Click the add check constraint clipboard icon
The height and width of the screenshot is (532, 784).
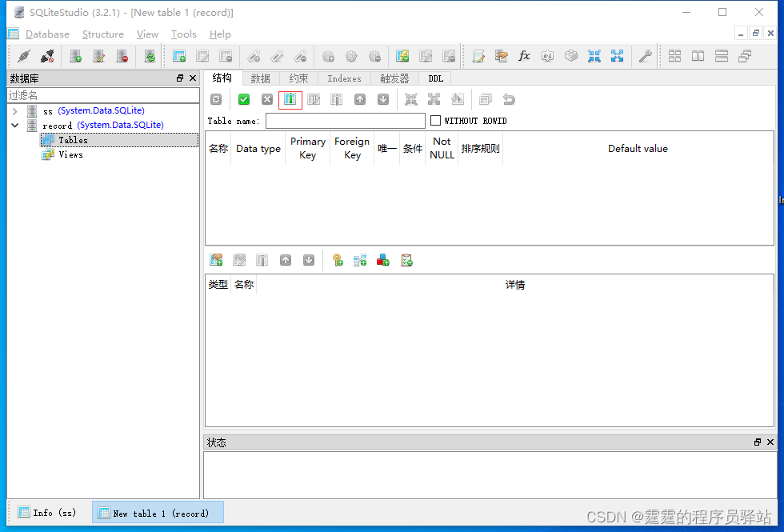click(x=406, y=260)
